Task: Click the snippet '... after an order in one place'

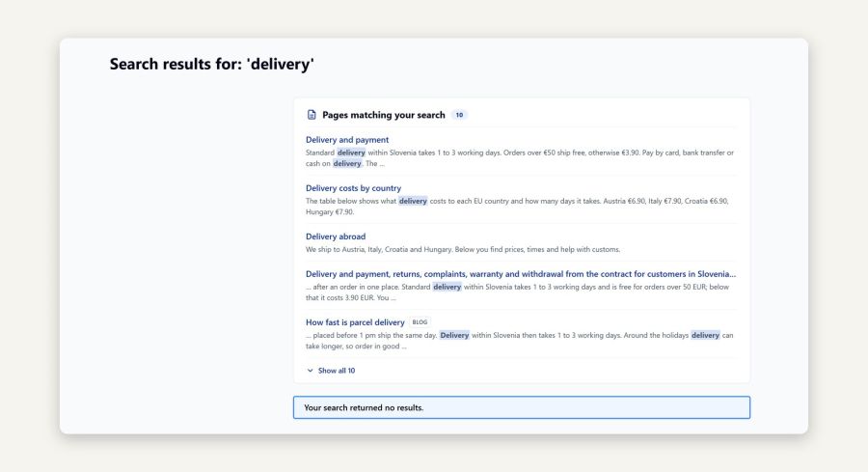Action: point(518,292)
